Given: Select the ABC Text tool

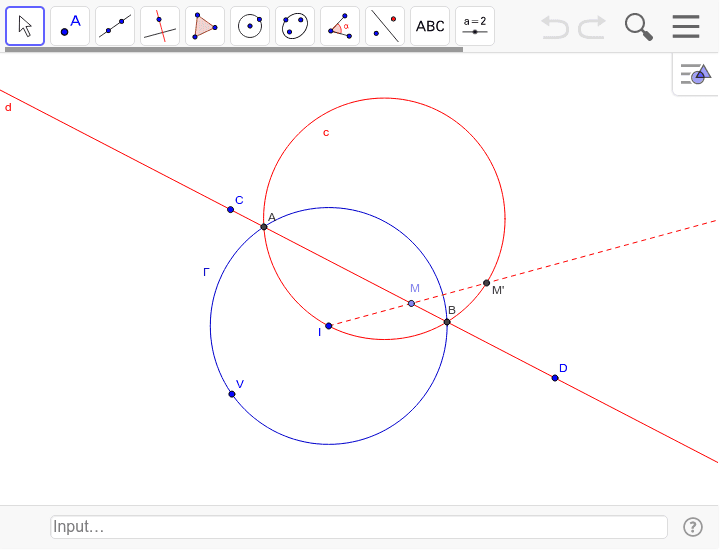Looking at the screenshot, I should [x=430, y=26].
